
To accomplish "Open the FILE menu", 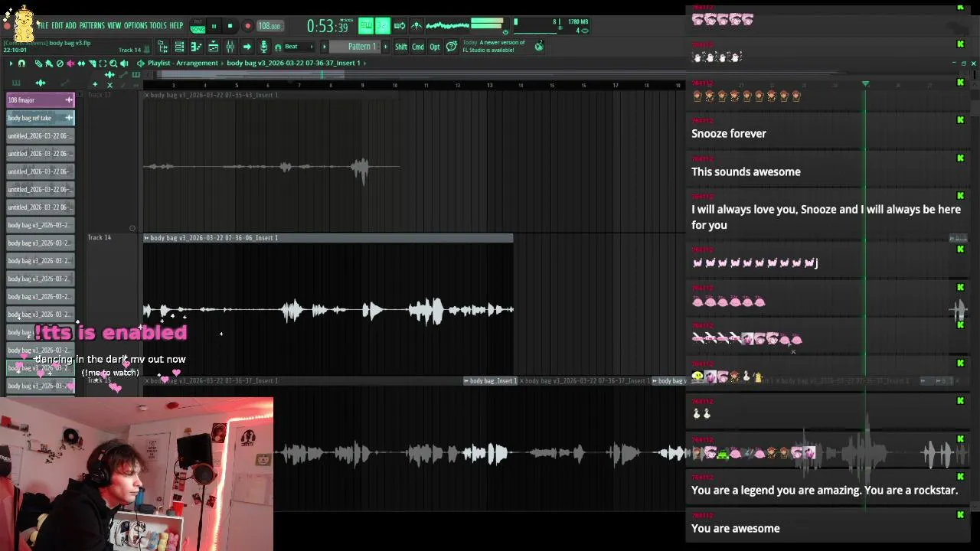I will pyautogui.click(x=43, y=25).
